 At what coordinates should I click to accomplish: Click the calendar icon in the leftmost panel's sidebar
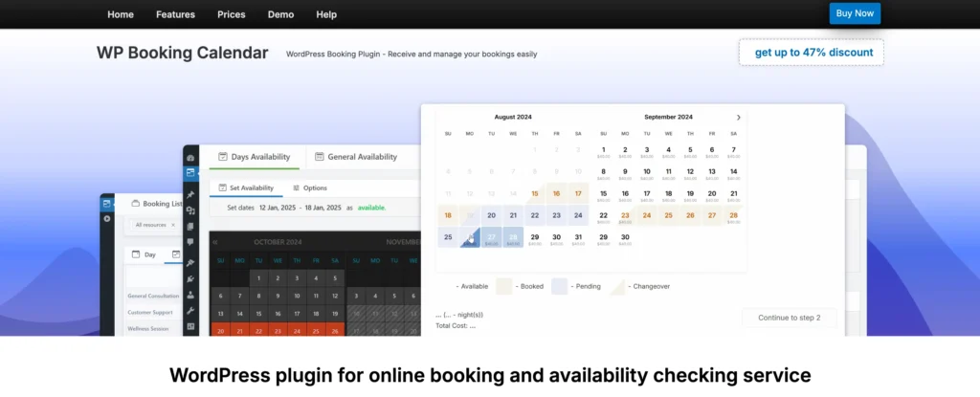tap(107, 204)
